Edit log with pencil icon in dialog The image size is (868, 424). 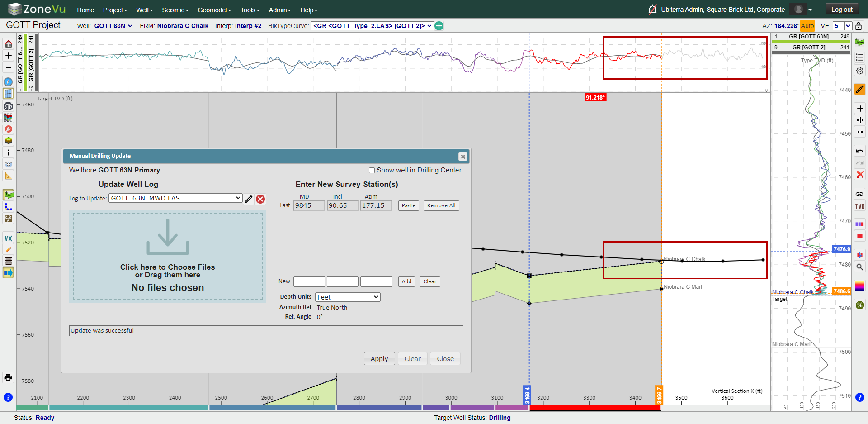[249, 199]
